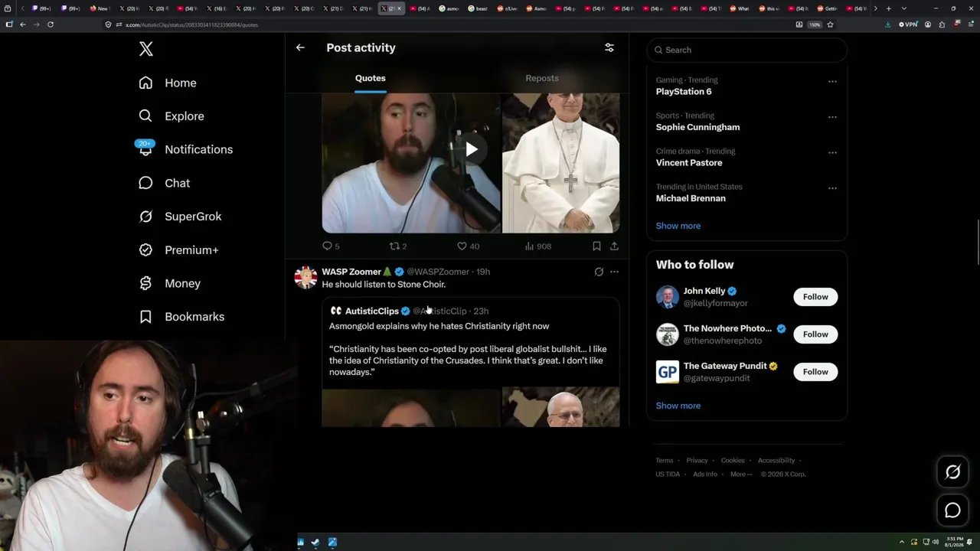Open more options for Vincent Pastore trend
Image resolution: width=980 pixels, height=551 pixels.
click(832, 152)
